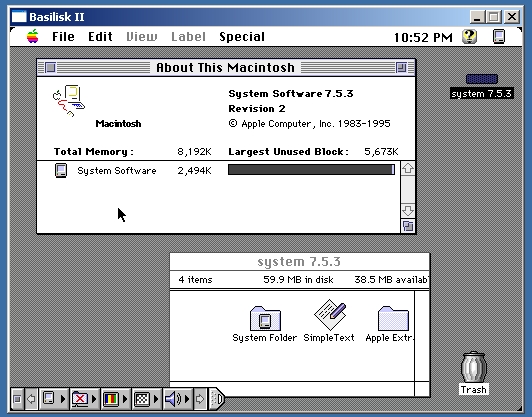Select the SimpleText application icon

330,315
